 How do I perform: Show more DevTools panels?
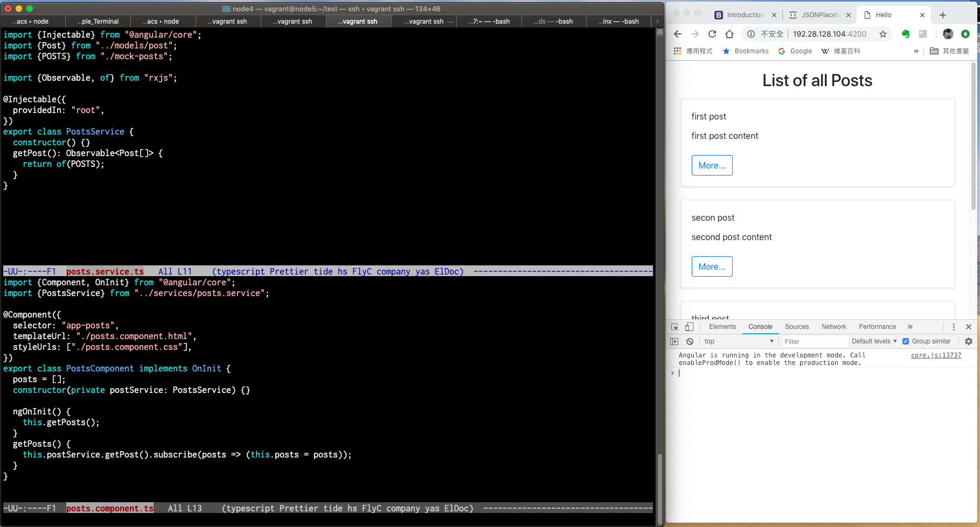[x=910, y=327]
